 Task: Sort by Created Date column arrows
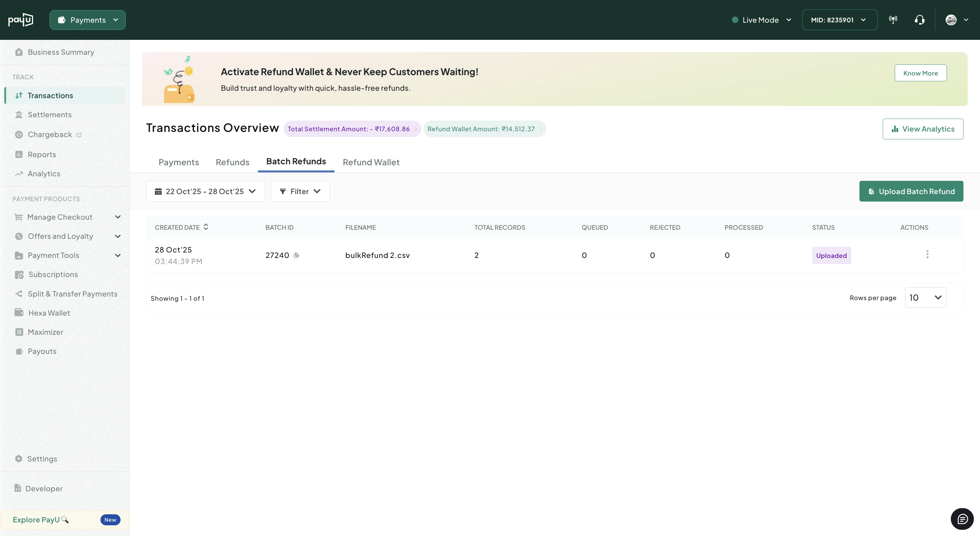pyautogui.click(x=206, y=227)
